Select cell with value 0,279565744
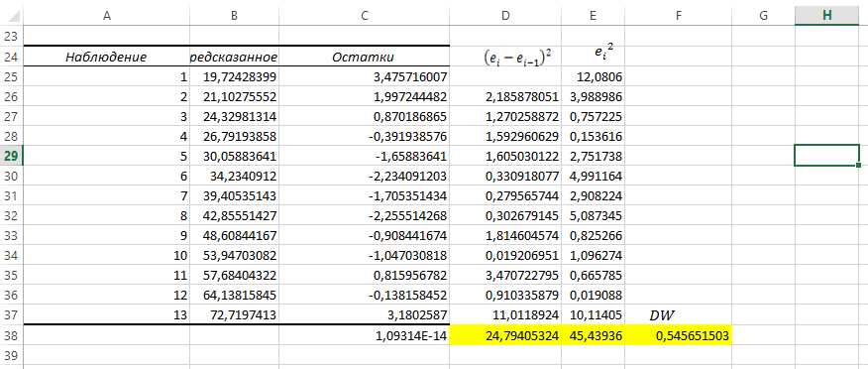This screenshot has height=369, width=868. tap(505, 195)
